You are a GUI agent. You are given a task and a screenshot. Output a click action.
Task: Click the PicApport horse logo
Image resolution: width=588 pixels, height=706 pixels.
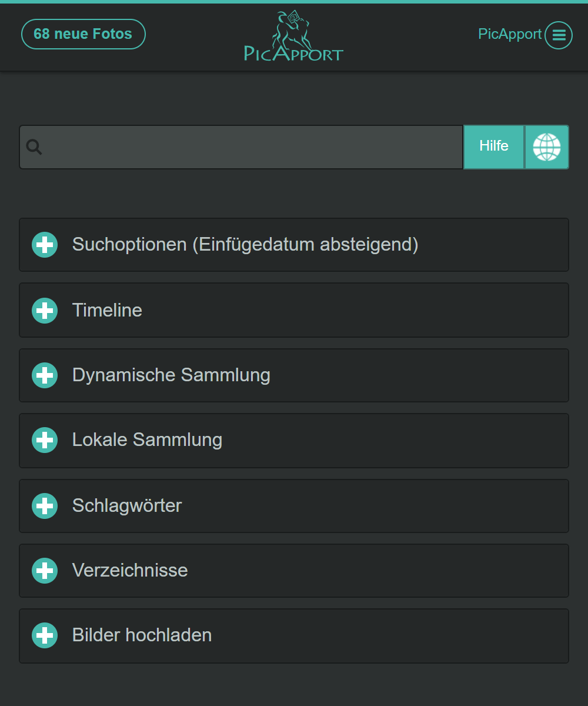coord(293,36)
